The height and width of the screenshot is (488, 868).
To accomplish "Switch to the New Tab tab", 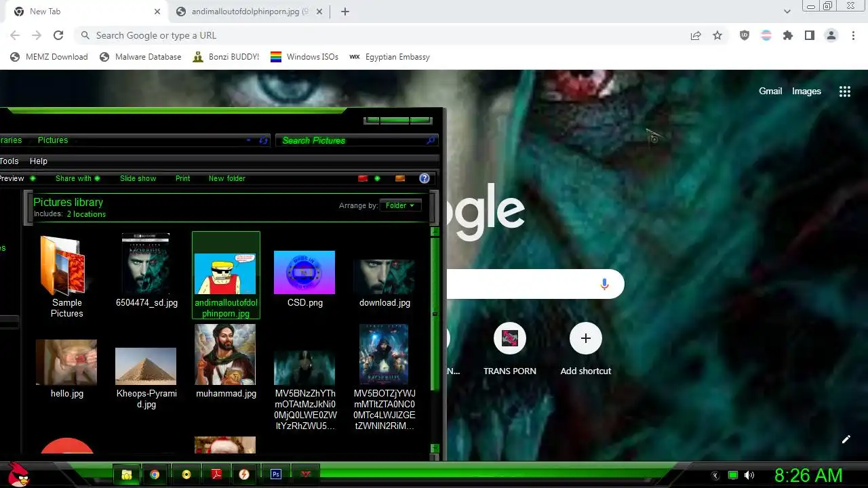I will tap(85, 12).
